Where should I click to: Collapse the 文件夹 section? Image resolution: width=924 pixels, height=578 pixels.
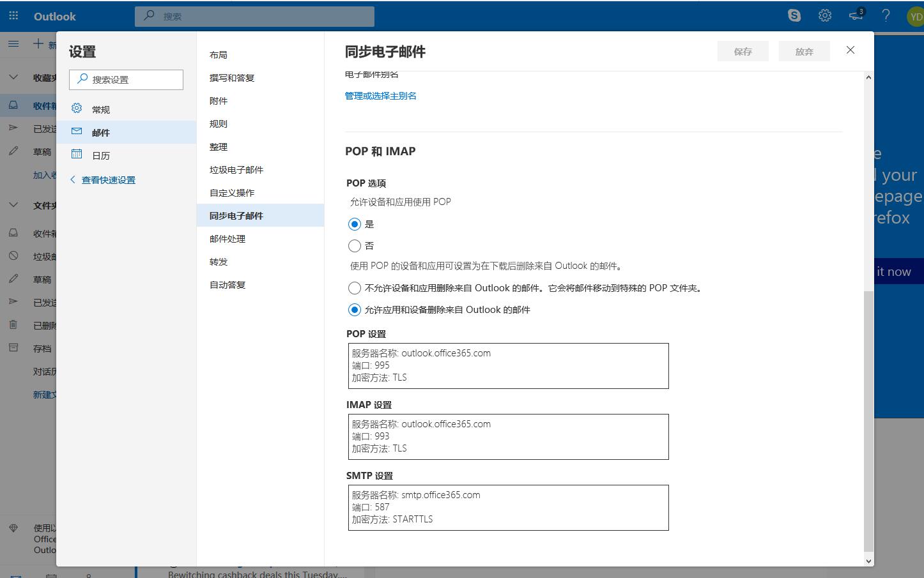point(13,204)
